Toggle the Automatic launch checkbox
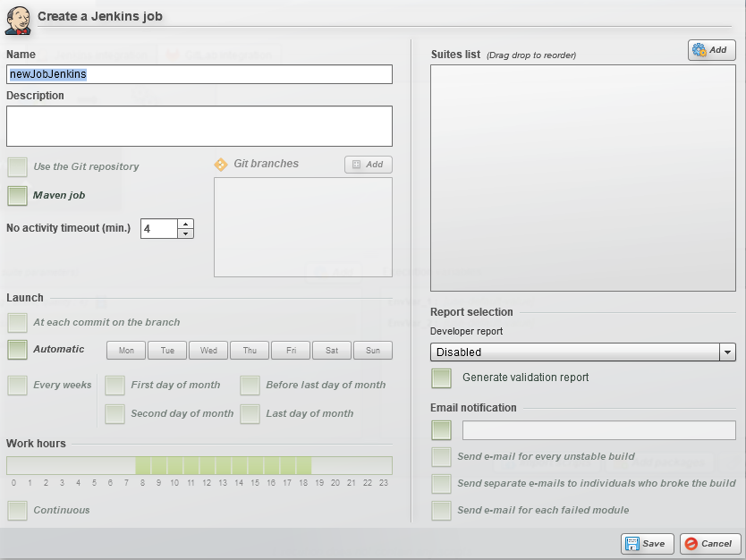746x560 pixels. click(x=18, y=350)
